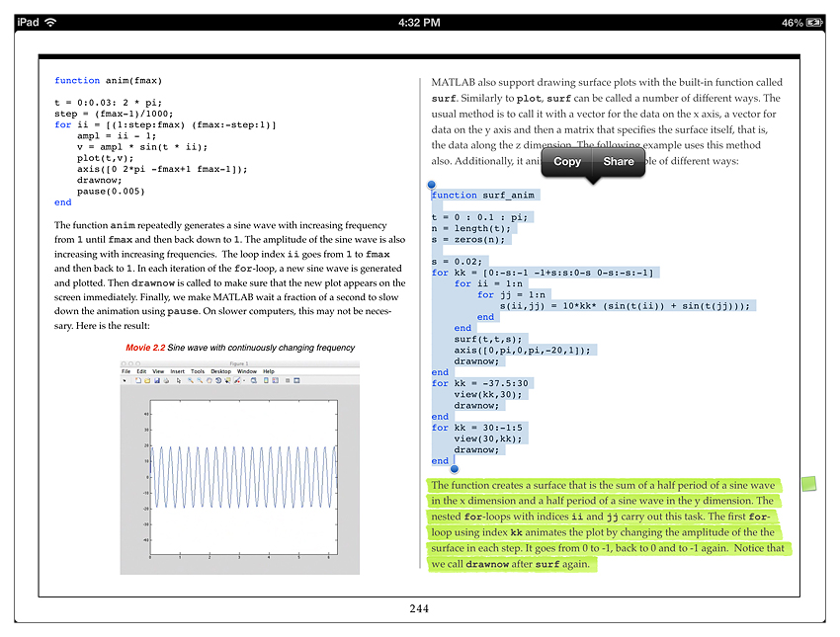The width and height of the screenshot is (840, 637).
Task: Open the green note marker in margin
Action: click(809, 484)
